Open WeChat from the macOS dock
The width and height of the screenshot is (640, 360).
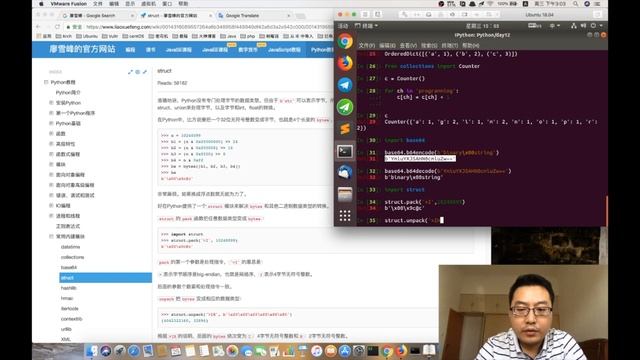click(260, 351)
